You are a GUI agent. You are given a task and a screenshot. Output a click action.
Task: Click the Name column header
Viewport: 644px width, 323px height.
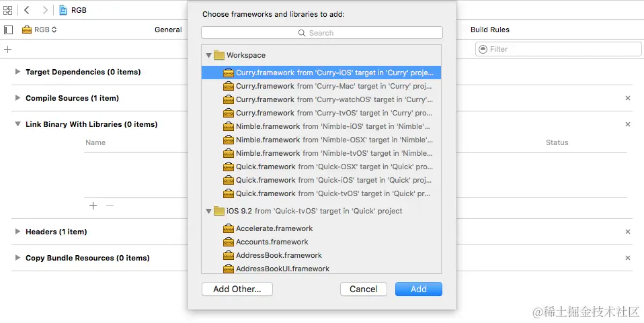[x=95, y=142]
